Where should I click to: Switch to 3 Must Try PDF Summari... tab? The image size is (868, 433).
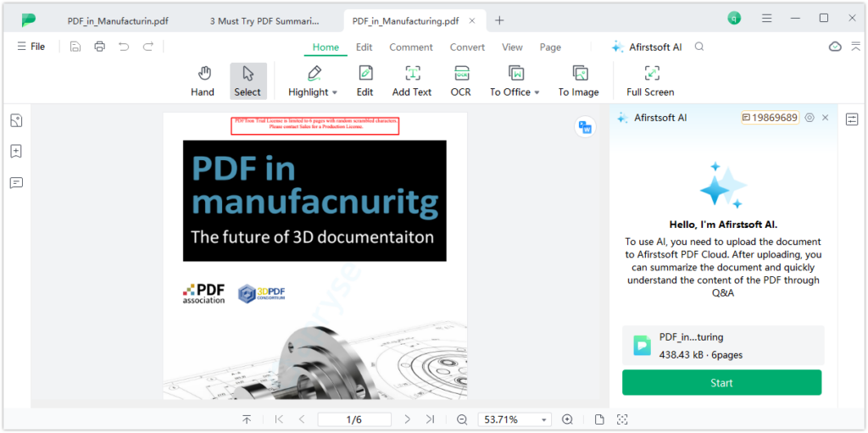(264, 21)
